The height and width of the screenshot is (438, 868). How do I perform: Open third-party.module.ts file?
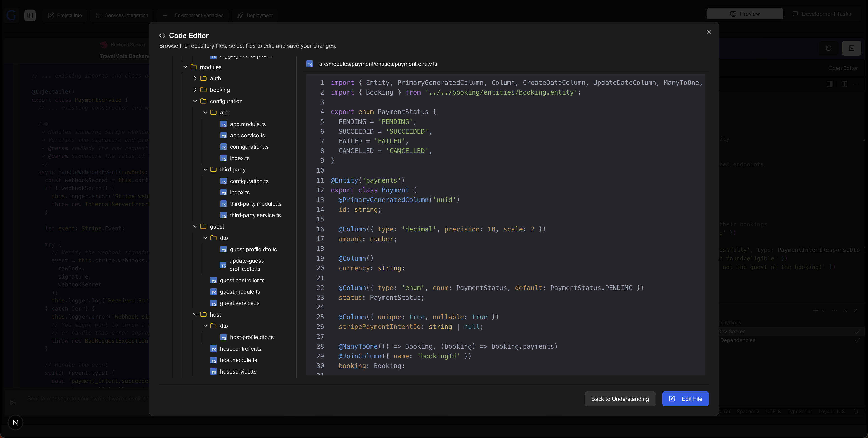[255, 204]
